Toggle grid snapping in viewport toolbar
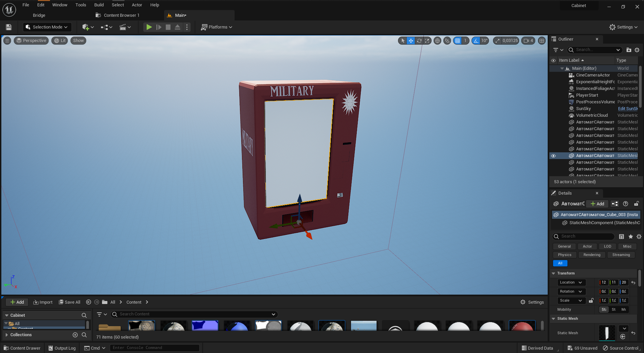The height and width of the screenshot is (353, 644). pos(457,41)
